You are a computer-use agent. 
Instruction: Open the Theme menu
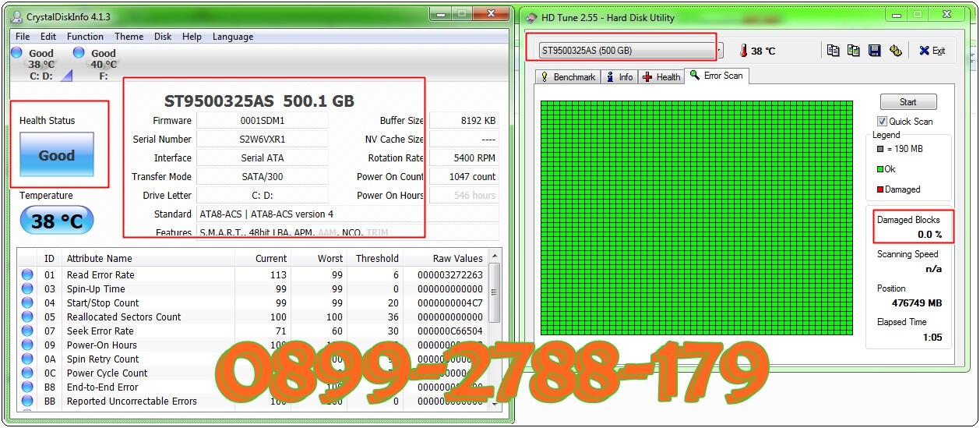129,37
